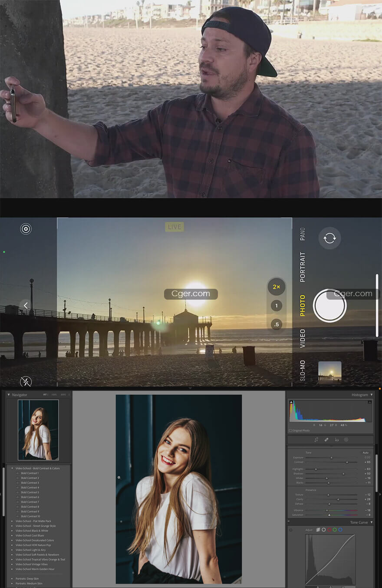Choose the red eye correction tool
This screenshot has height=588, width=382.
tap(336, 440)
